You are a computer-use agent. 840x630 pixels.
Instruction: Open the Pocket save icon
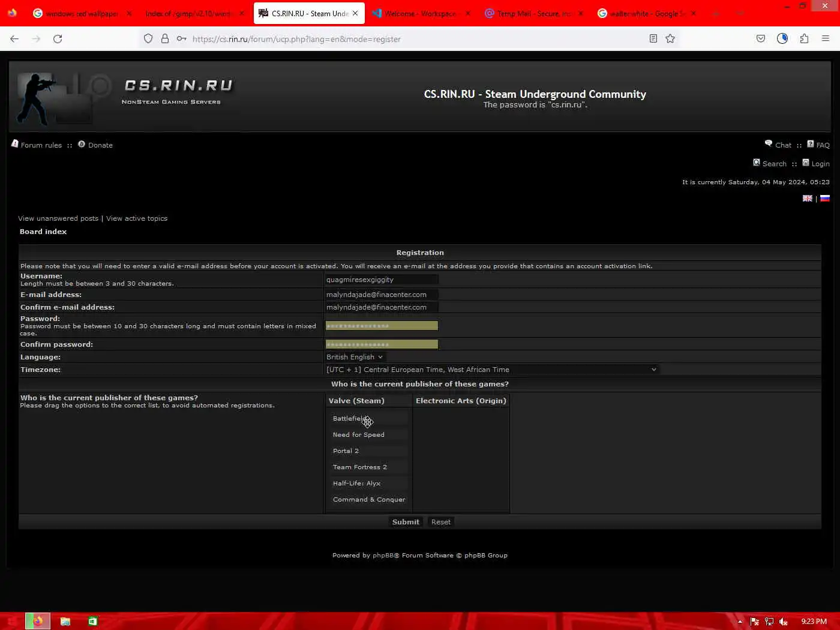[x=761, y=39]
